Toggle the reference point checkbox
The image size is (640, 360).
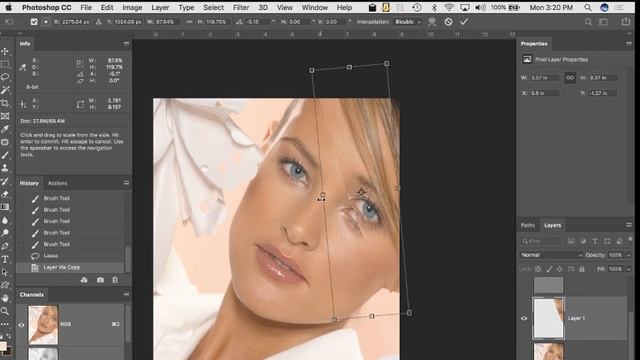[34, 22]
